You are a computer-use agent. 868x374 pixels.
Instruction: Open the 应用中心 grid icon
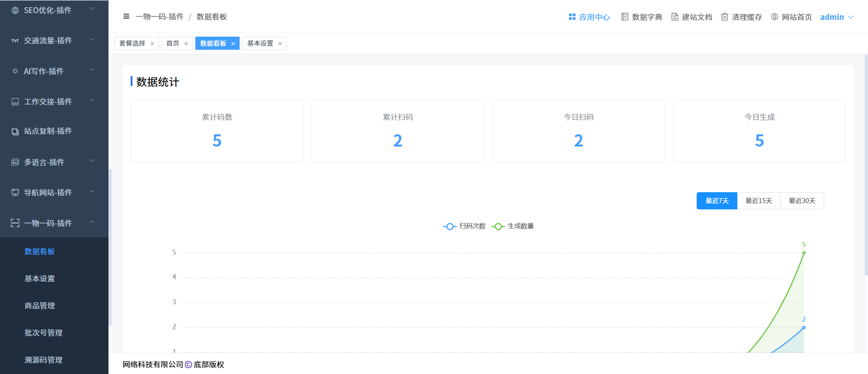[572, 17]
